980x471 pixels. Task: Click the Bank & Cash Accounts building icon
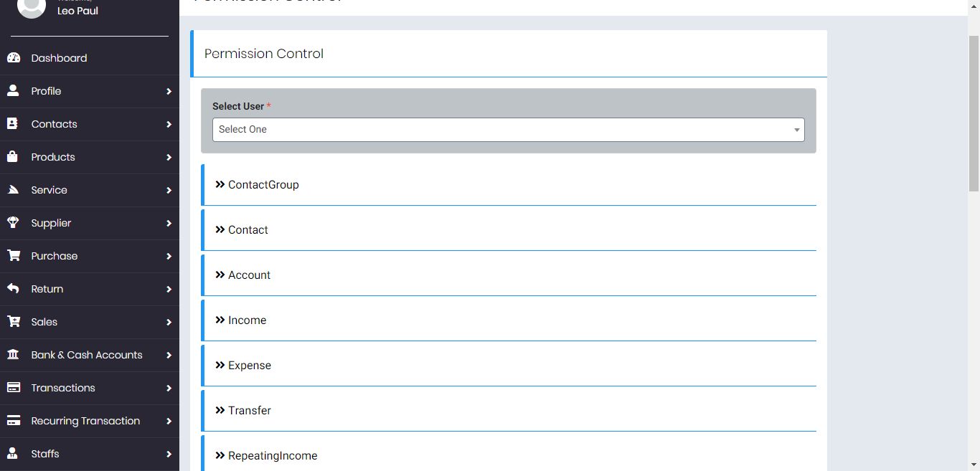[13, 355]
